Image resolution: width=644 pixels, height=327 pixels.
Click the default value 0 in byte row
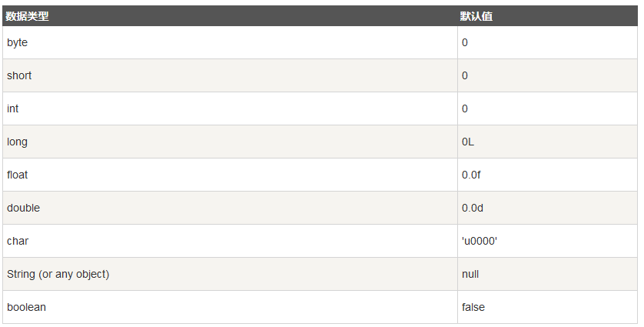[465, 43]
